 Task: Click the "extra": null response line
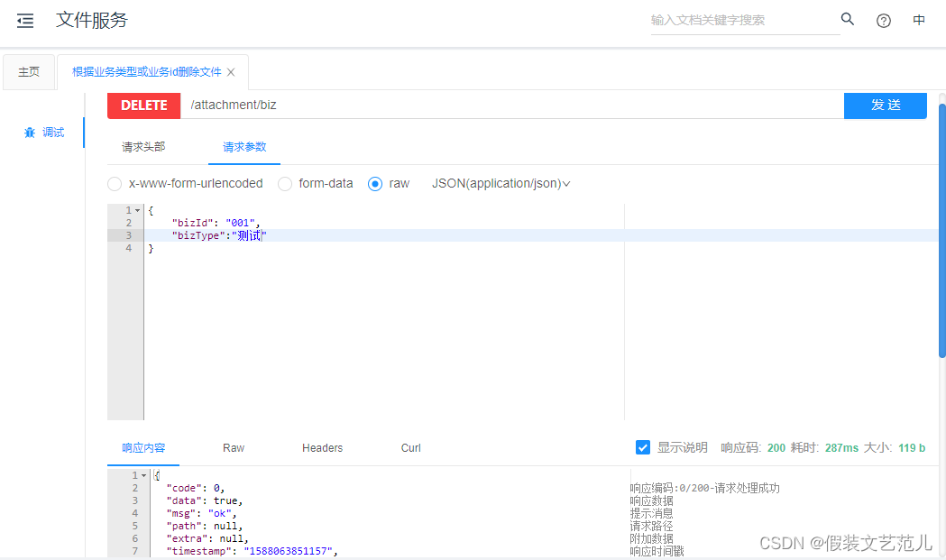pos(207,539)
